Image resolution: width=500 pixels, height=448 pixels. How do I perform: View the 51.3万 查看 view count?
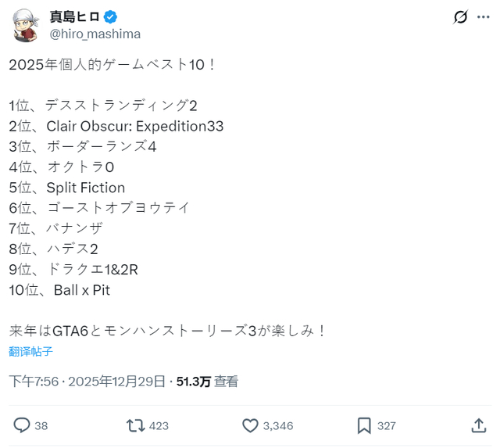tap(207, 382)
